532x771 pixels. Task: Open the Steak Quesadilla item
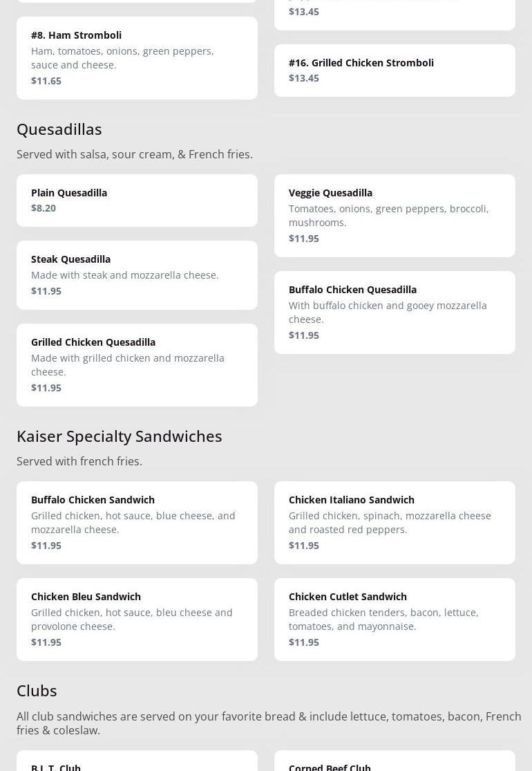(x=137, y=275)
